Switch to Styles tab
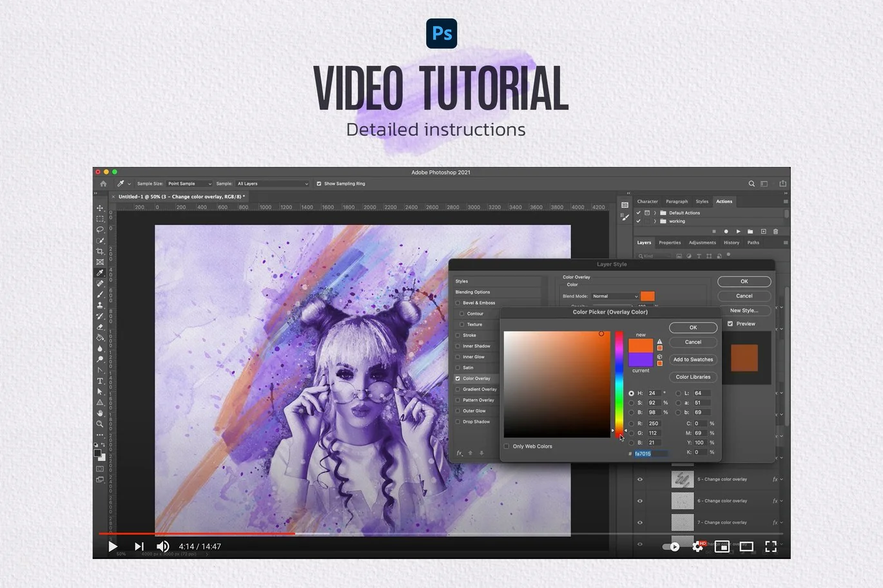 pyautogui.click(x=702, y=202)
